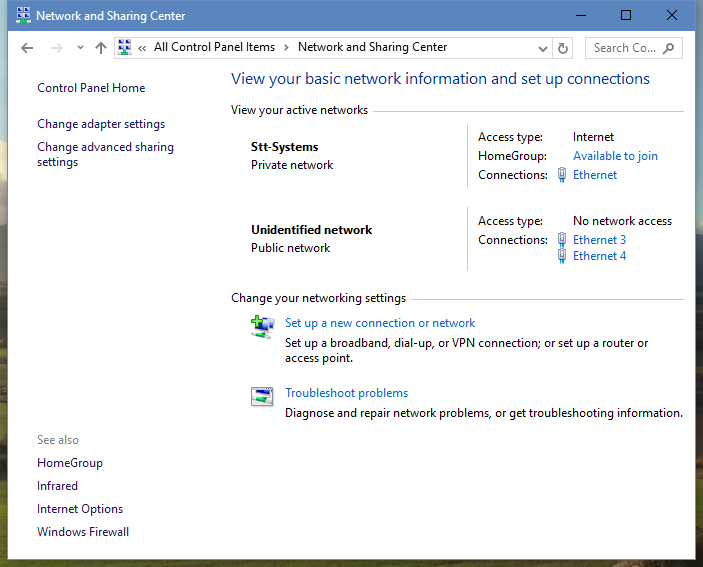This screenshot has width=703, height=567.
Task: Click the Forward navigation arrow
Action: [56, 48]
